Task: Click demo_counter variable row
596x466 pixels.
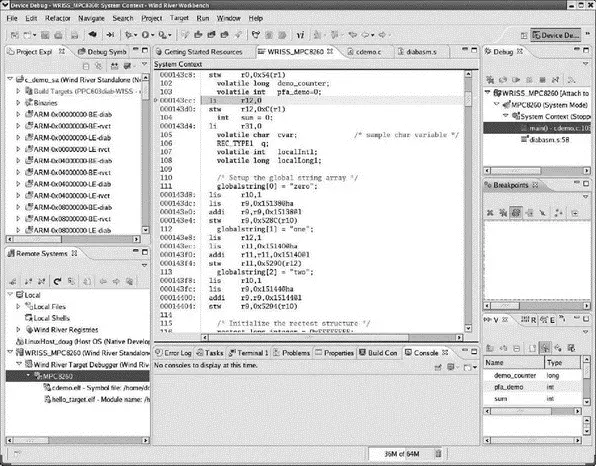Action: click(x=532, y=376)
